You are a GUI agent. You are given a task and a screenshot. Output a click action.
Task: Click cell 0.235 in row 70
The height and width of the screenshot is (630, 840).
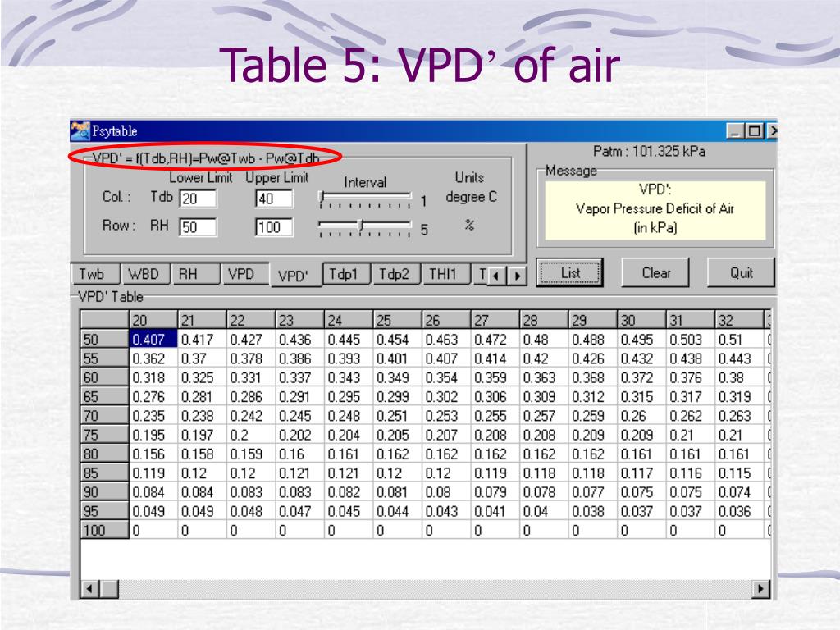[153, 416]
